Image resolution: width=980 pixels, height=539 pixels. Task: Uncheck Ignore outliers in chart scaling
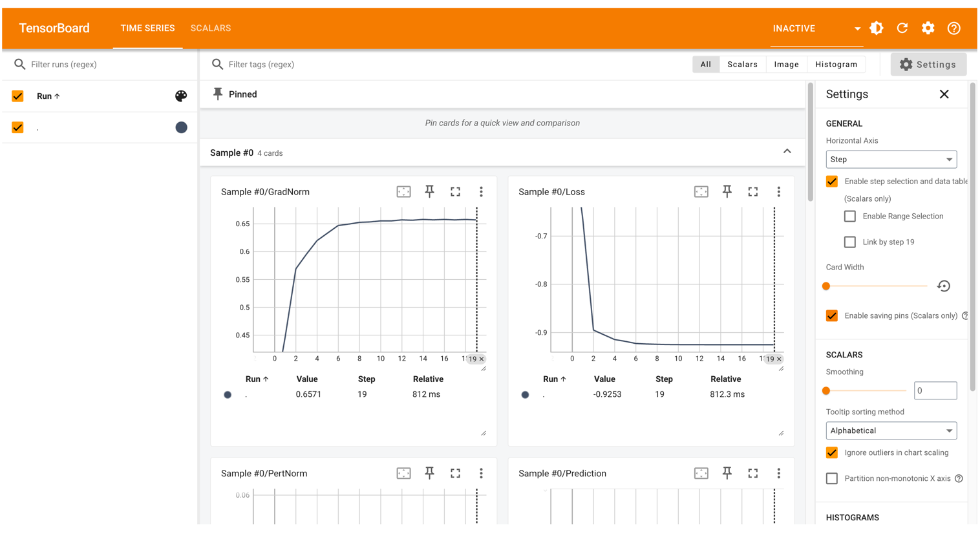(x=832, y=453)
